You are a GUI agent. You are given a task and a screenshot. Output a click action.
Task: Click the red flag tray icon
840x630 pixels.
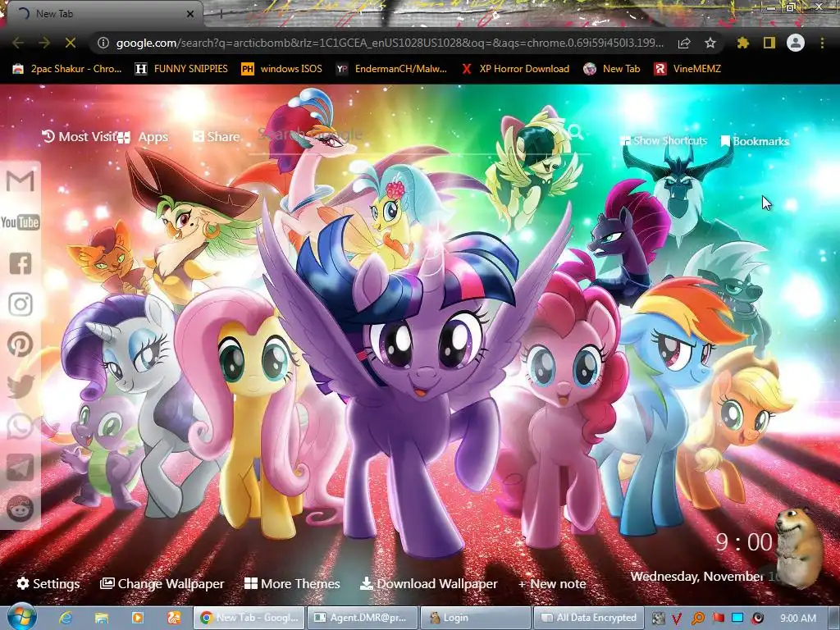(718, 619)
